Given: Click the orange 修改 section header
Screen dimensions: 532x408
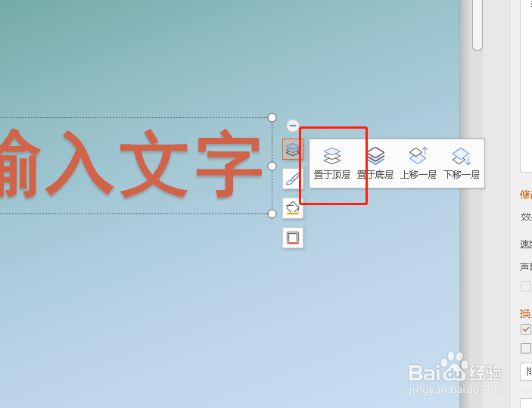Looking at the screenshot, I should coord(526,195).
